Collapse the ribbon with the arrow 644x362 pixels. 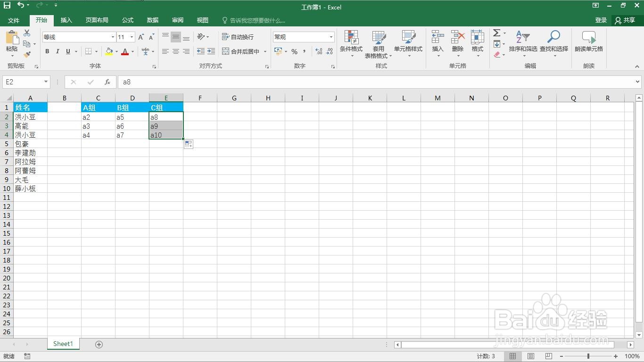[x=637, y=66]
